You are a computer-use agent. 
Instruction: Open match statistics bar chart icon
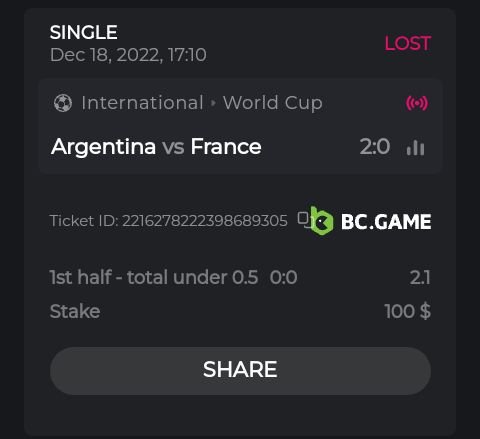coord(415,147)
